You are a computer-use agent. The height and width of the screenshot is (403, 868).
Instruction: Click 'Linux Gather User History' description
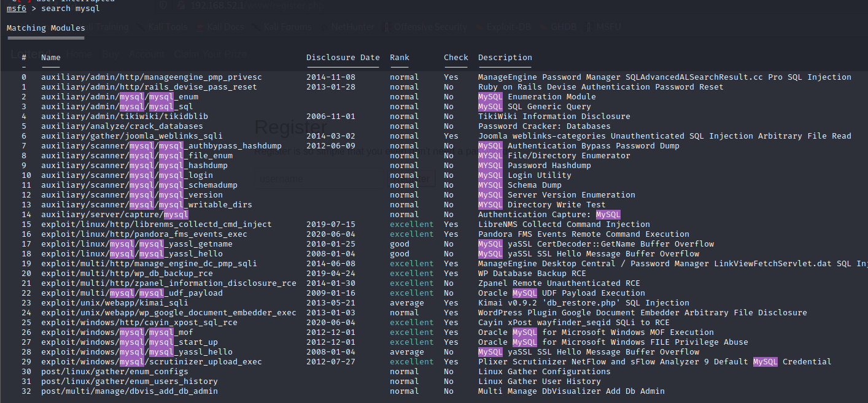[x=540, y=382]
